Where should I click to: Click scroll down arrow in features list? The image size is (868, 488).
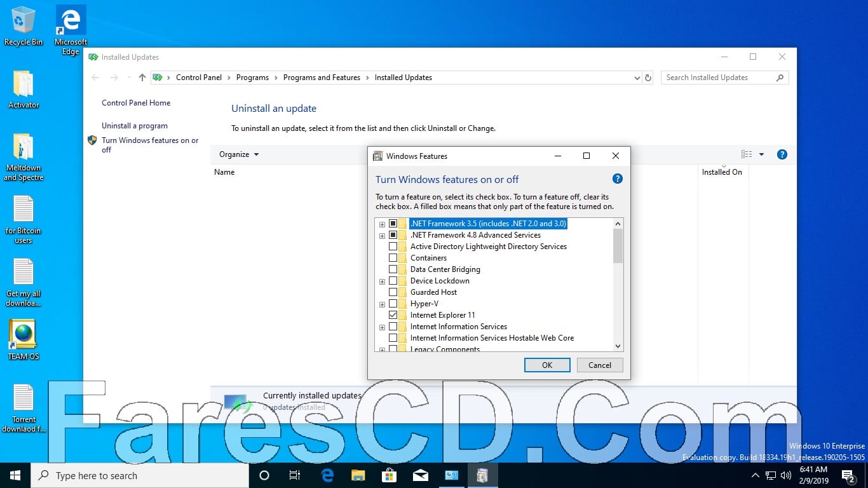[618, 346]
